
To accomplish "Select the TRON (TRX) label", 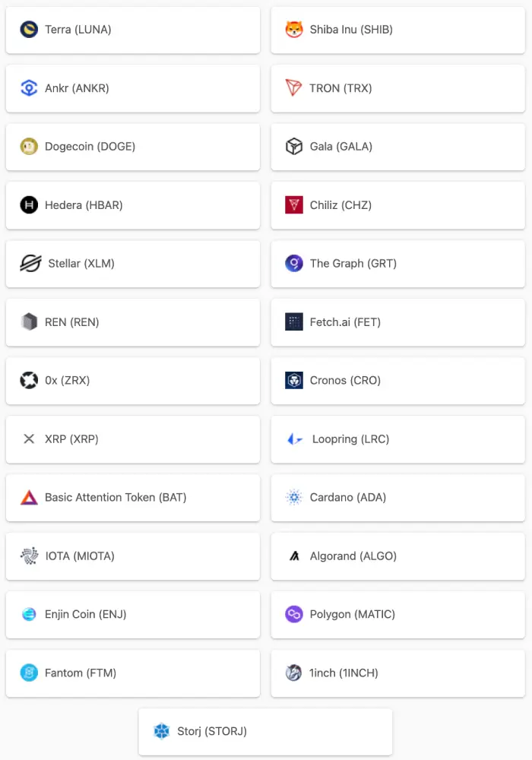I will 340,88.
